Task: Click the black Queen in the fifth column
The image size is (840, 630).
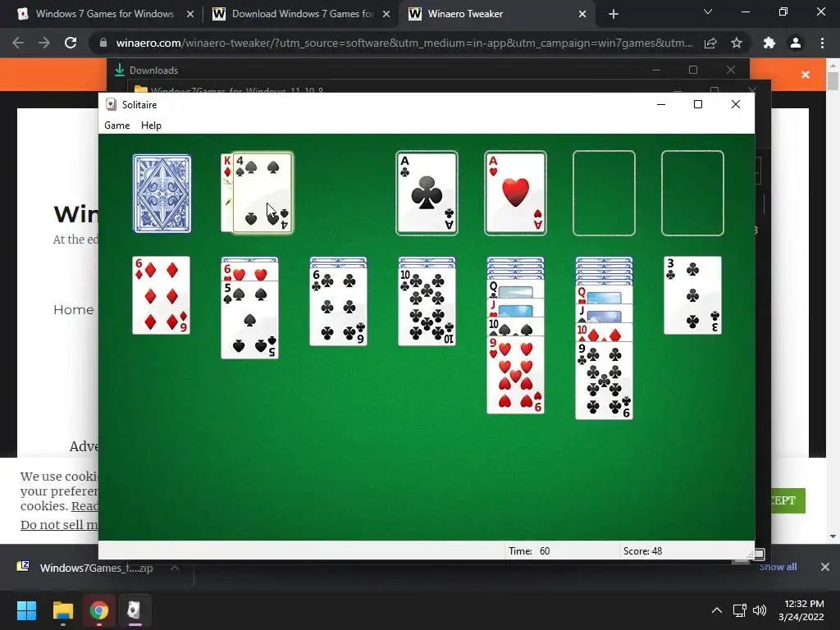Action: pyautogui.click(x=515, y=290)
